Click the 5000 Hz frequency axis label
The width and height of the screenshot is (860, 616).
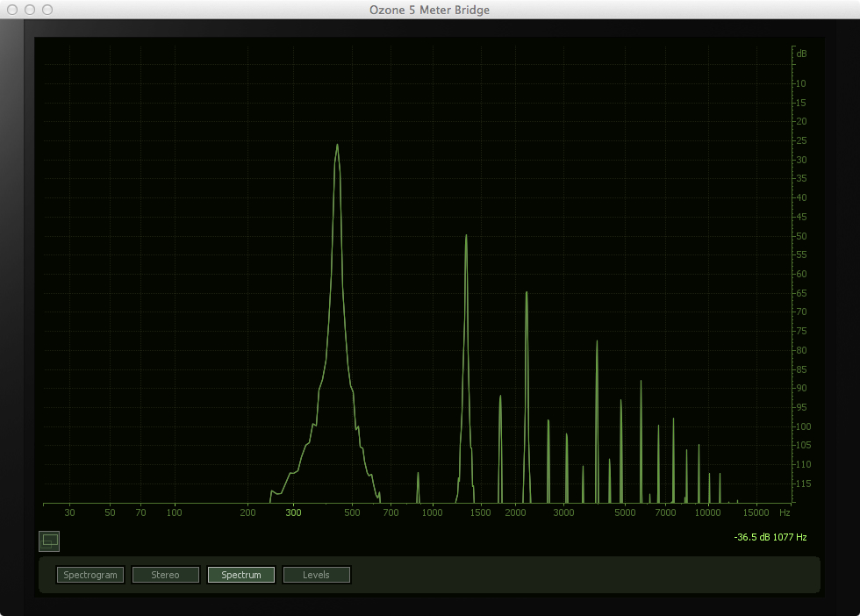(x=625, y=512)
